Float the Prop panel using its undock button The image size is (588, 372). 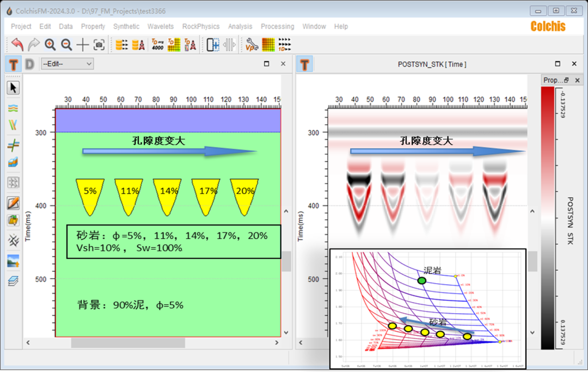[566, 80]
